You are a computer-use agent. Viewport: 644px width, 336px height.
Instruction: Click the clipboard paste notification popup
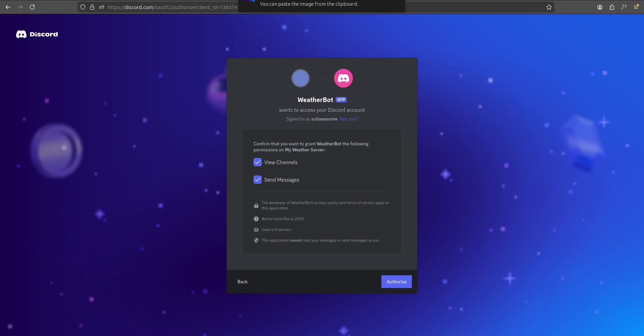point(322,6)
